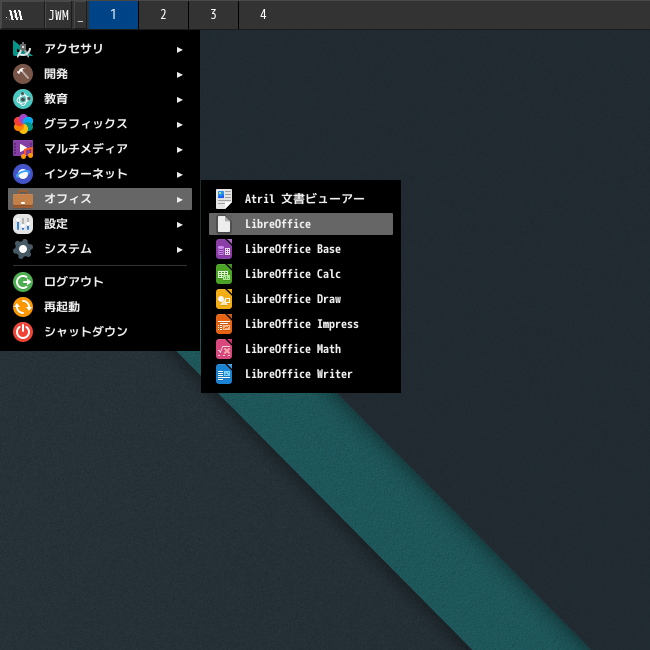Screen dimensions: 650x650
Task: Click the green ログアウト icon
Action: tap(23, 282)
